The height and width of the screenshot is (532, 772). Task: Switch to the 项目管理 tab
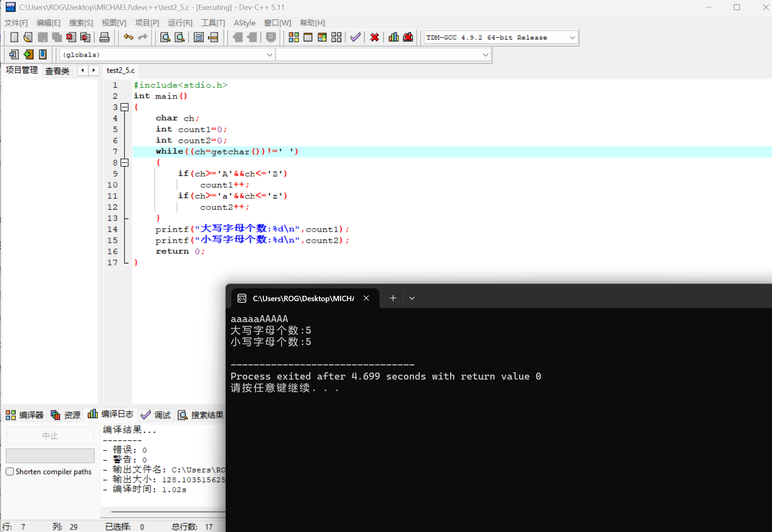(x=22, y=70)
